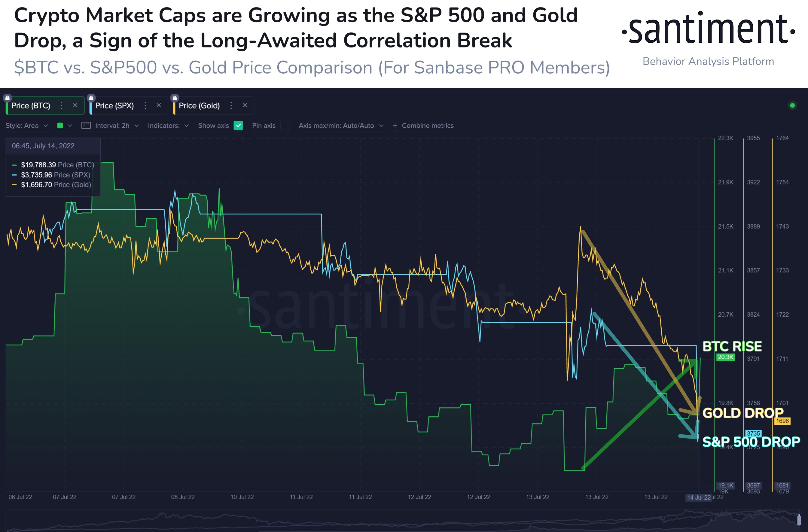Enable the Pin axis checkbox
This screenshot has height=532, width=808.
(285, 126)
